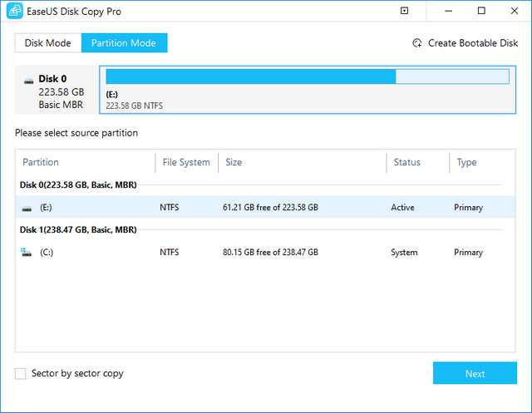The width and height of the screenshot is (532, 413).
Task: Sort by Type column header
Action: pyautogui.click(x=466, y=163)
